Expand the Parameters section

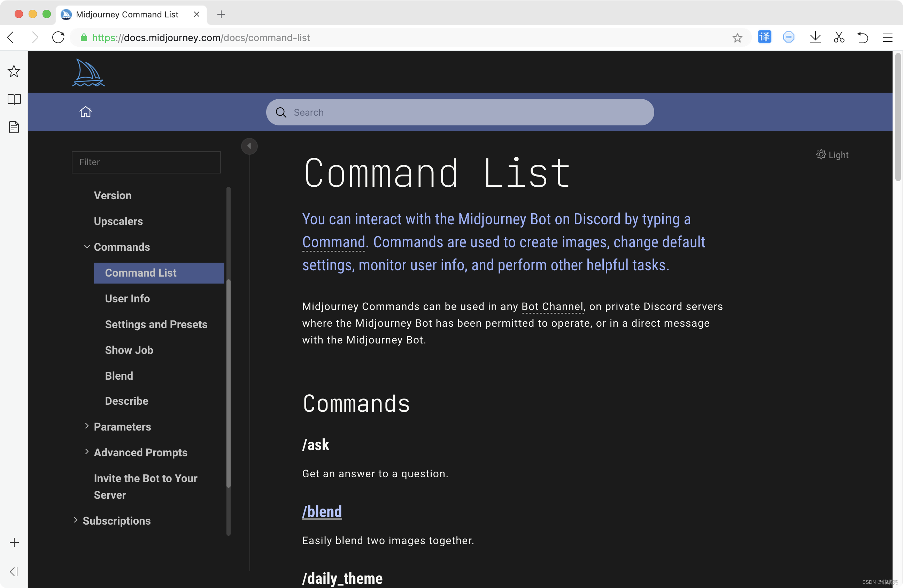[87, 426]
